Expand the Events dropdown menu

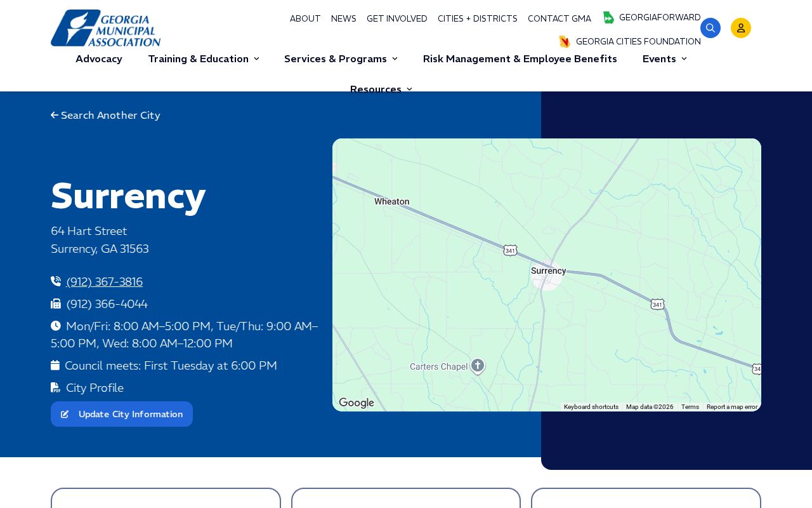click(665, 59)
